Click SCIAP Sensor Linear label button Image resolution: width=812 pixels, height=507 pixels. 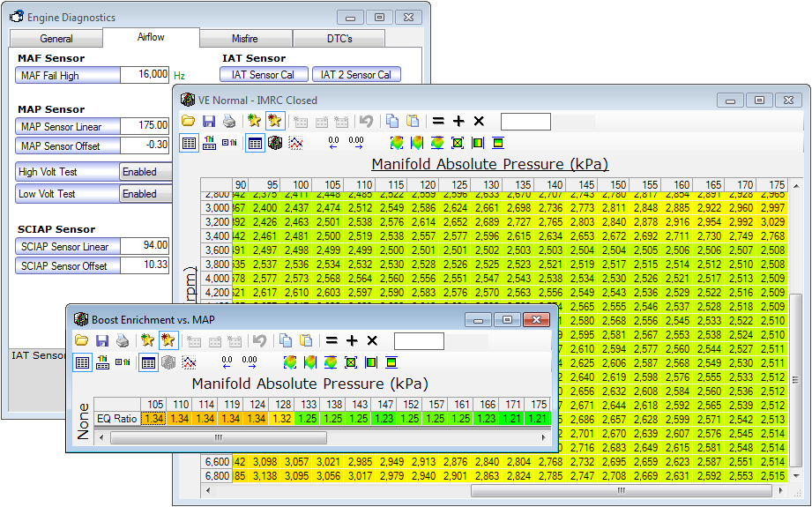[68, 247]
